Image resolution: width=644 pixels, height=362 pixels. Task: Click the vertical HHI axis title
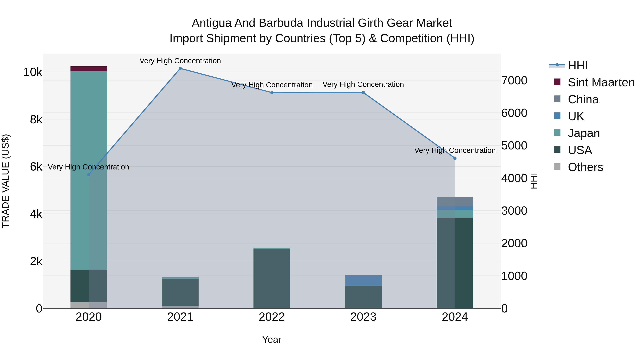[534, 181]
